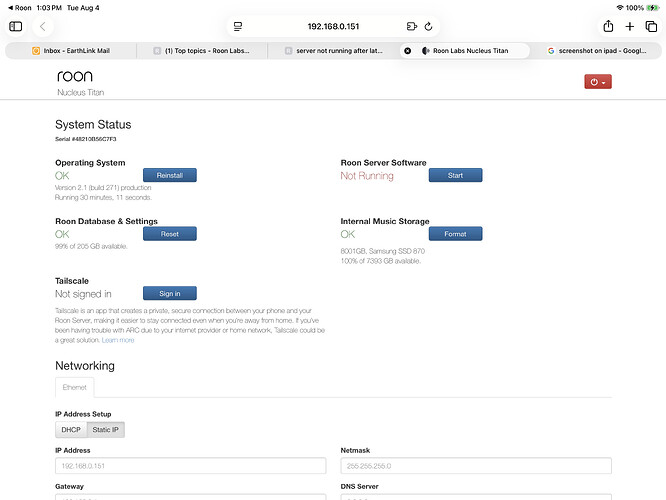This screenshot has height=500, width=666.
Task: Click the IP Address input field
Action: pos(190,466)
